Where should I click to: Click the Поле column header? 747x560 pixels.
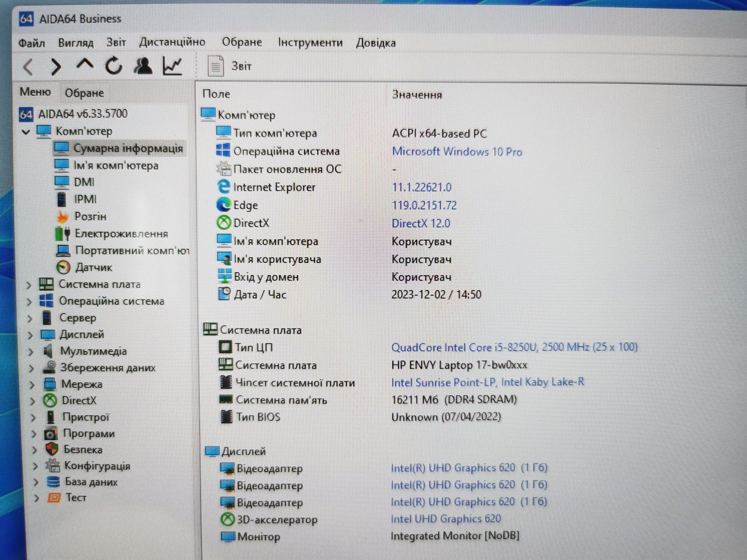tap(216, 94)
